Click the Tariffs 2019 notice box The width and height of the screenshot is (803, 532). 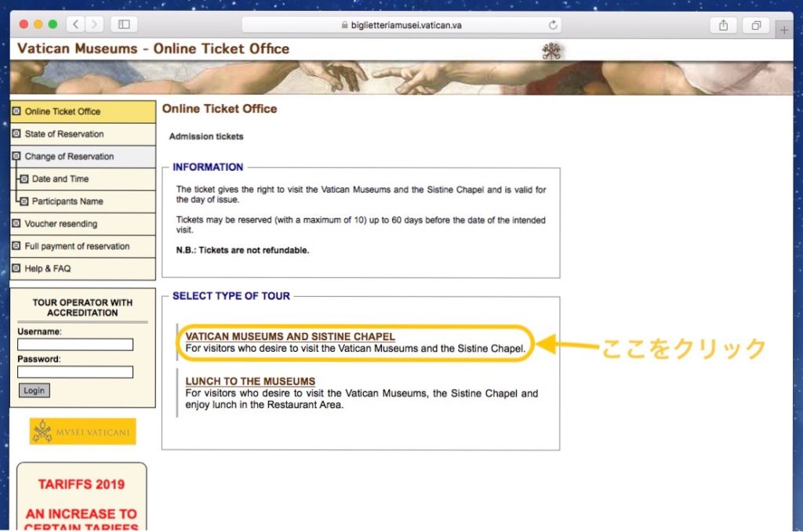click(82, 496)
